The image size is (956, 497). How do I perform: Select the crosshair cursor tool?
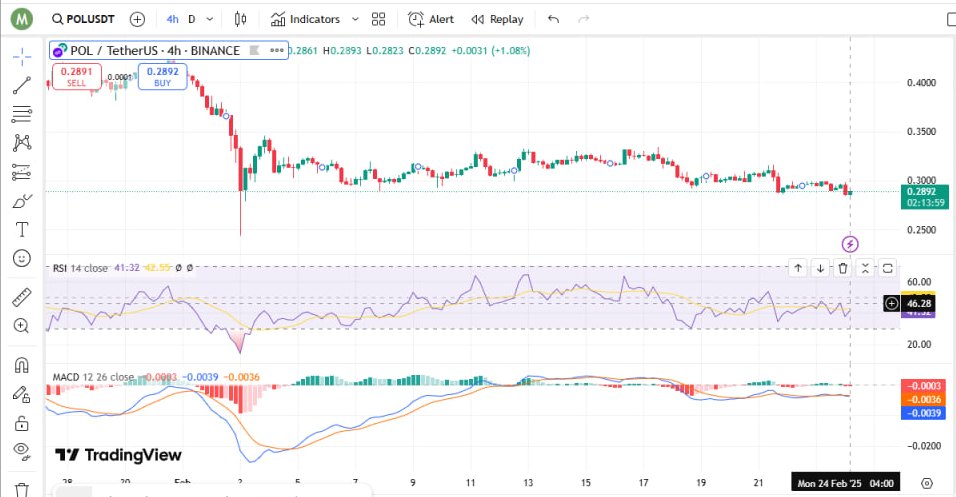[22, 57]
